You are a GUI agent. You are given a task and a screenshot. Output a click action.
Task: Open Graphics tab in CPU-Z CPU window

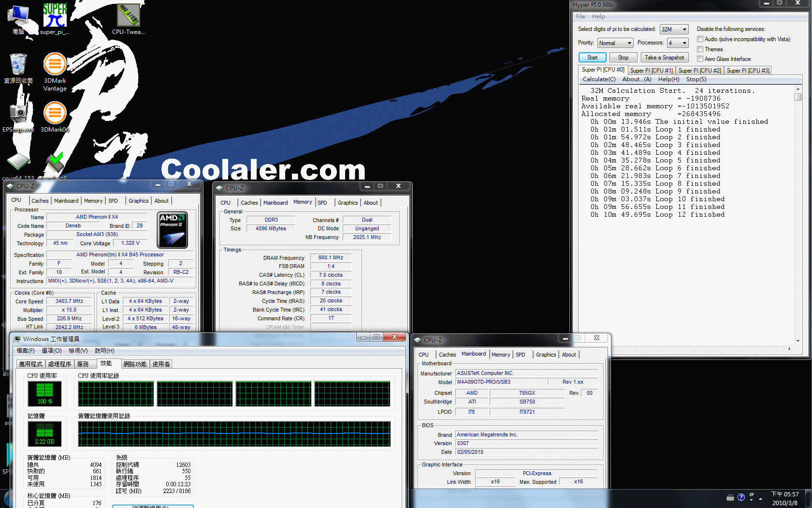coord(139,201)
